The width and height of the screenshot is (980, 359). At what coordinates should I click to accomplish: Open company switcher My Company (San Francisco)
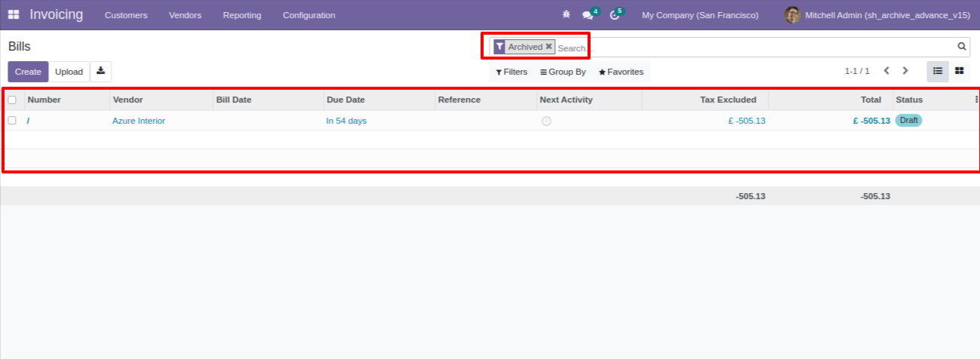(700, 15)
